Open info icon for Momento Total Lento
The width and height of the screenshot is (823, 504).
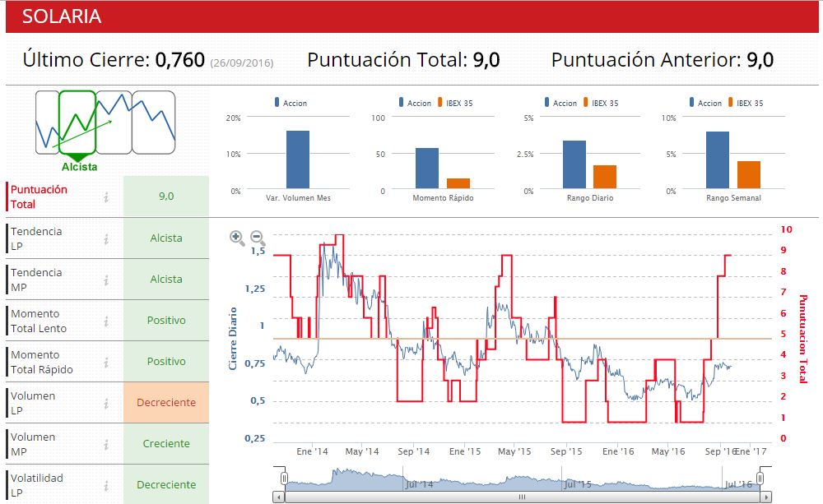tap(106, 321)
